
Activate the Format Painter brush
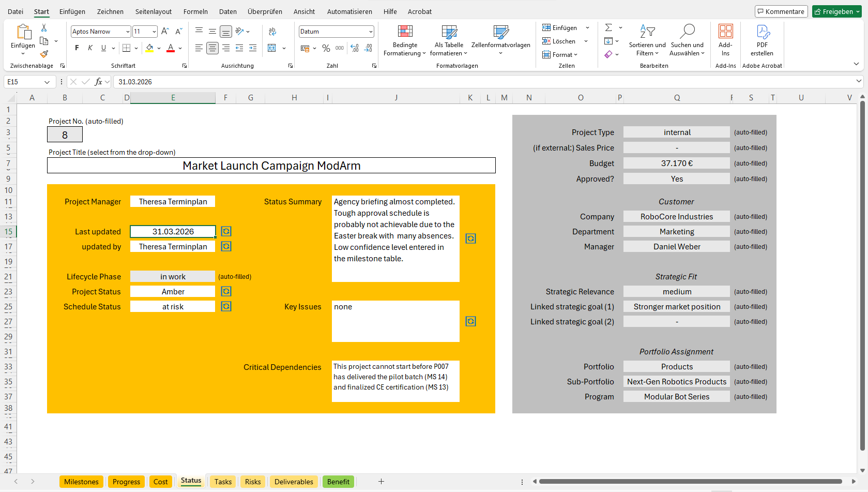44,53
